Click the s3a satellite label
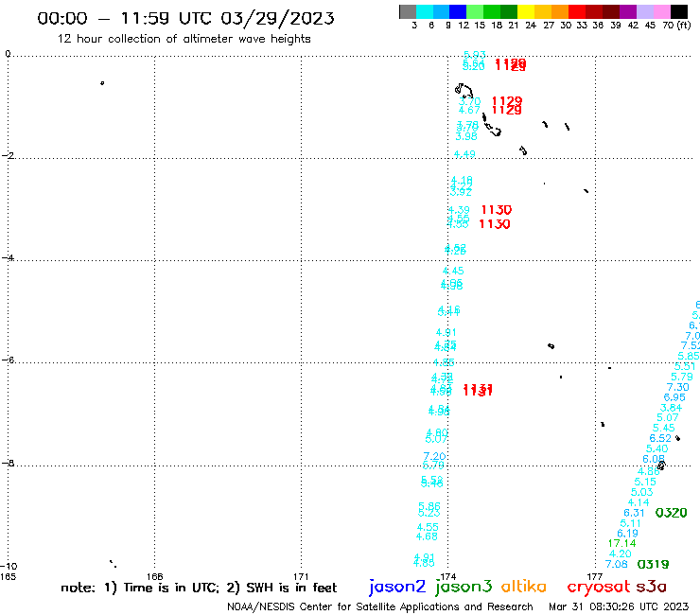Screen dimensions: 700x615 click(651, 587)
